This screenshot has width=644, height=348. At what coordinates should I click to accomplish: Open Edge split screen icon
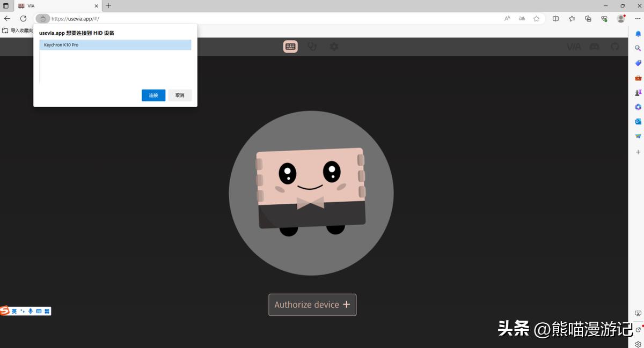[x=555, y=18]
